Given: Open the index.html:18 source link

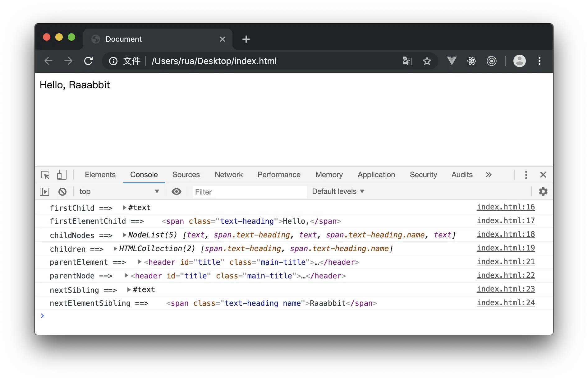Looking at the screenshot, I should (506, 234).
